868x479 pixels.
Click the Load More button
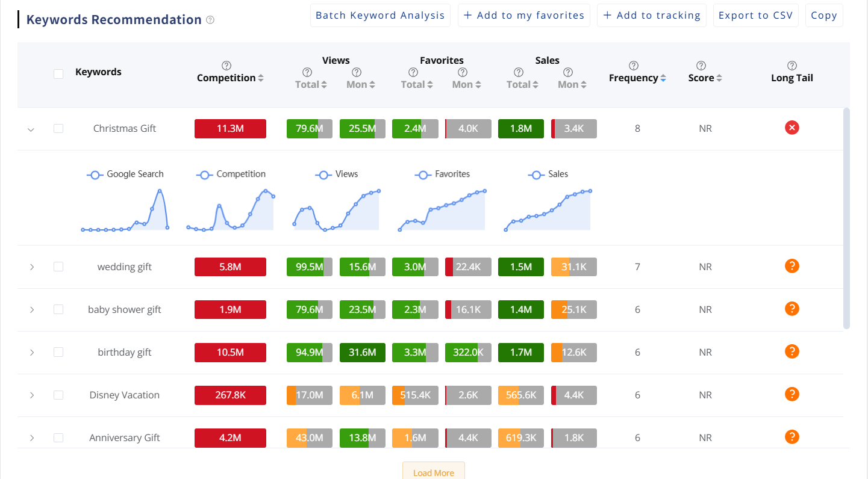pos(434,472)
